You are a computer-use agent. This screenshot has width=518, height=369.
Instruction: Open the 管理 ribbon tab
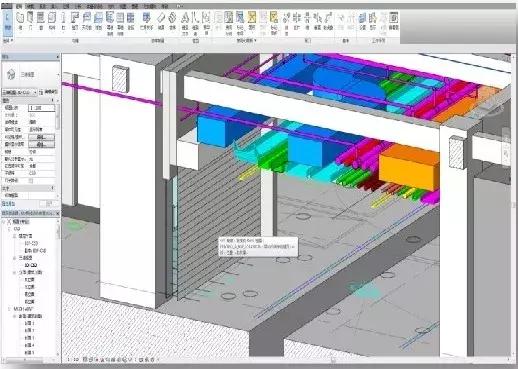tap(135, 6)
